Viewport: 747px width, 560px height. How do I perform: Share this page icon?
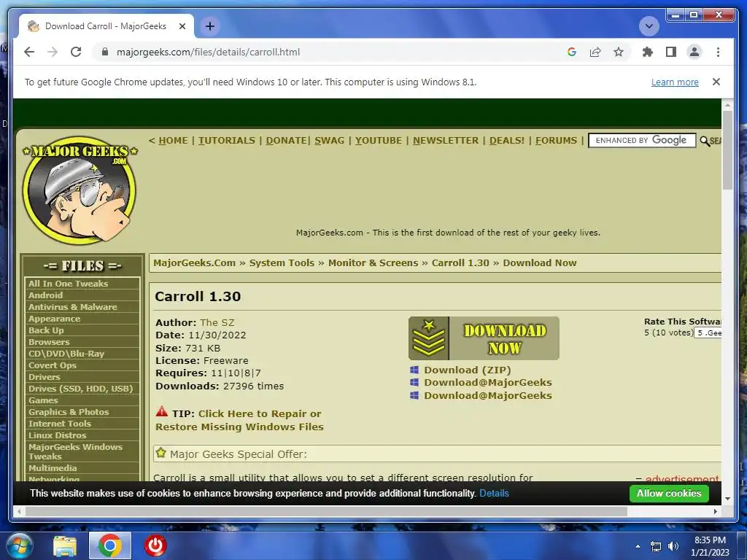pos(595,52)
